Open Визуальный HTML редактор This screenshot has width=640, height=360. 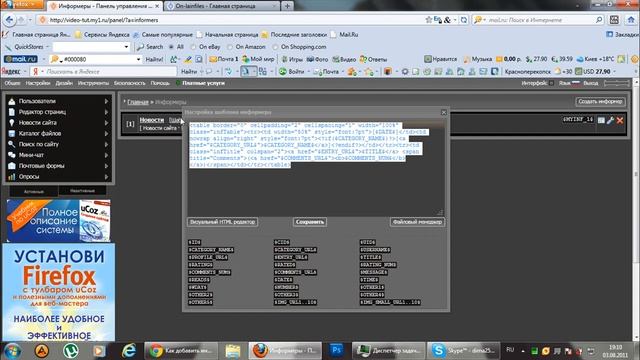(222, 222)
